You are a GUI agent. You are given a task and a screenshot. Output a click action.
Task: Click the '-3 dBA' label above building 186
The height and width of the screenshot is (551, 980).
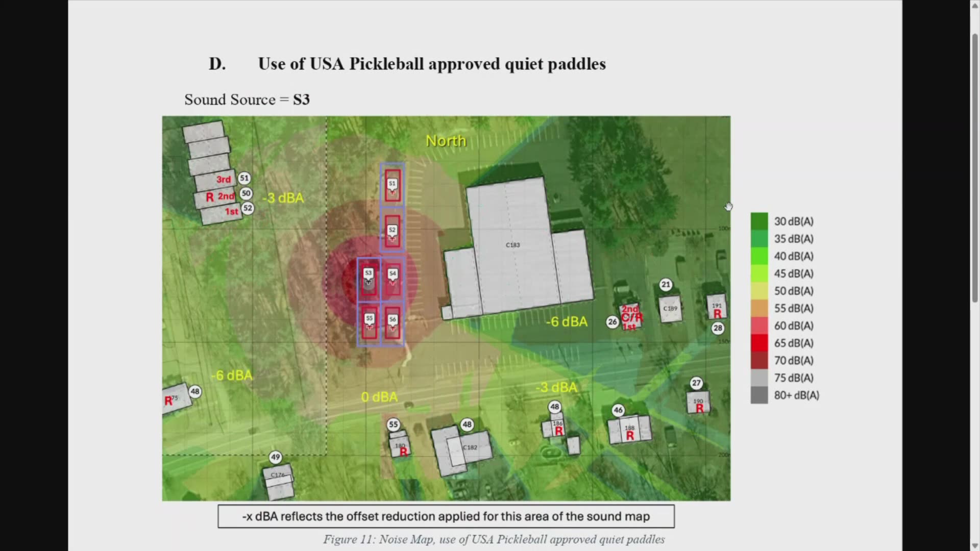[556, 387]
